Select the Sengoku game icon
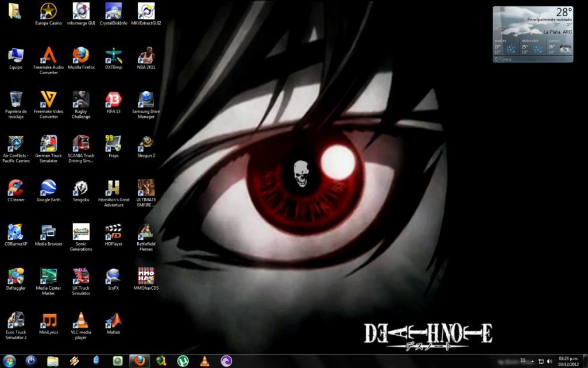This screenshot has width=588, height=368. pyautogui.click(x=81, y=191)
